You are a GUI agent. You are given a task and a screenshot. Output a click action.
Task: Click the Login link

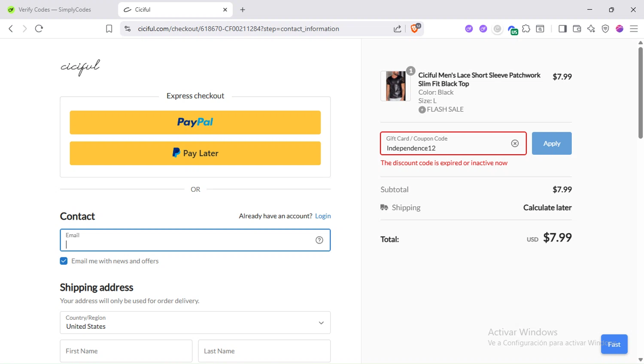click(323, 216)
